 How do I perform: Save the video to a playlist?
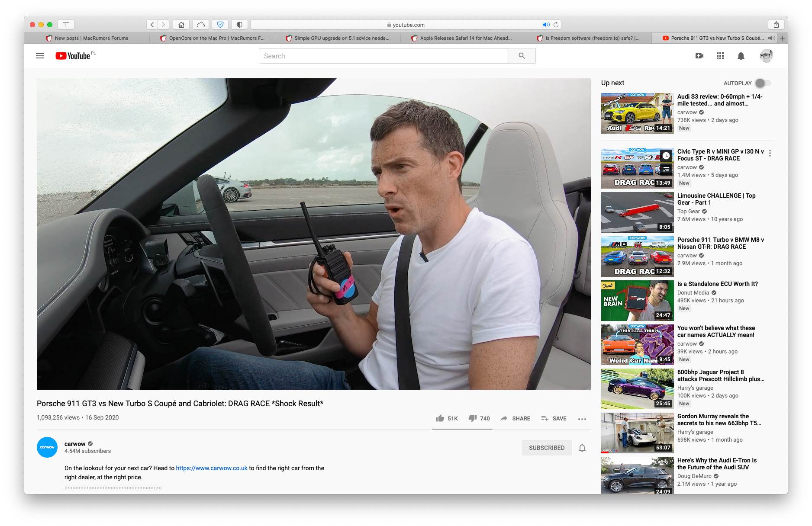[x=554, y=418]
